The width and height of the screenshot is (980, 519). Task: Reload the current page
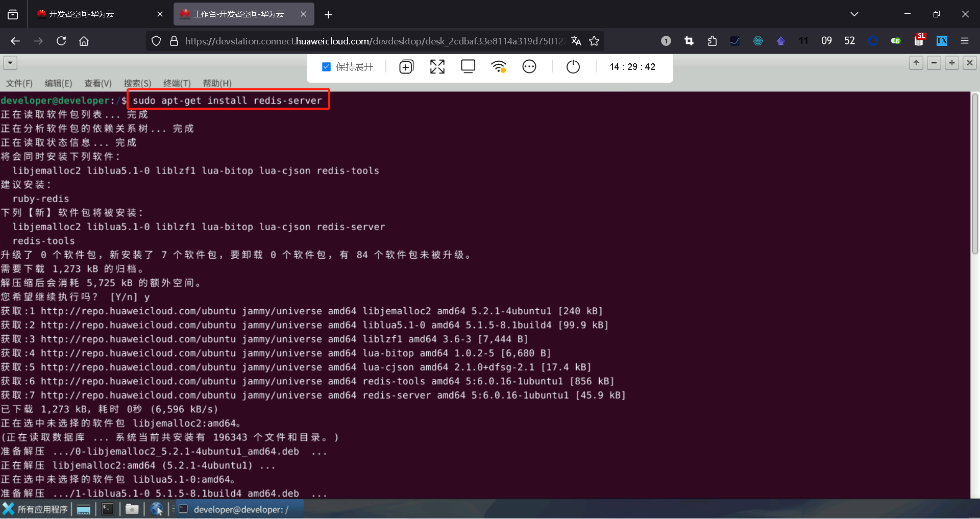point(61,41)
